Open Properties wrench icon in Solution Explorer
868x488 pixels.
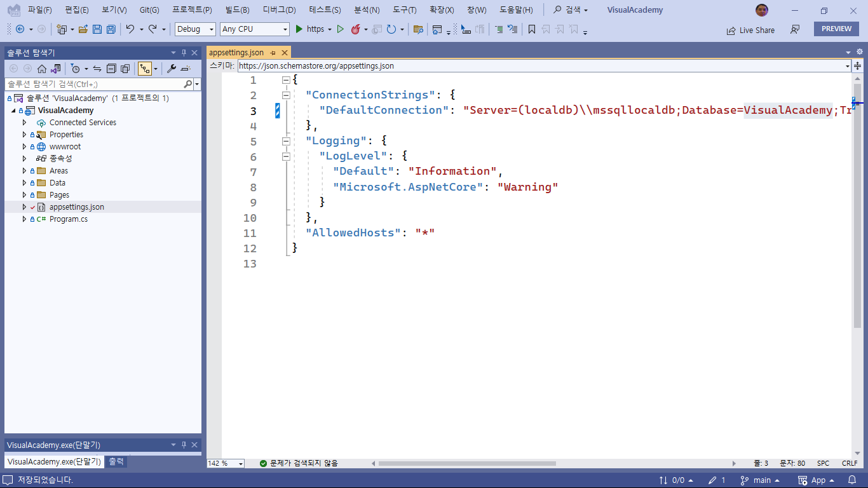(x=171, y=69)
